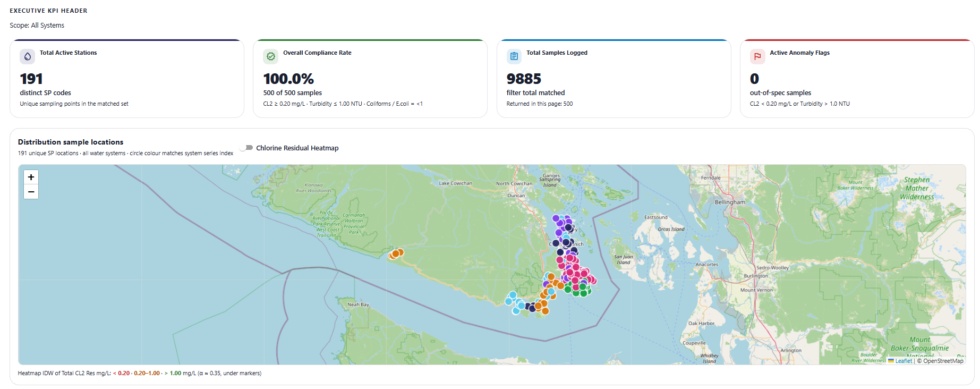Click the Total Samples Logged document icon

(514, 56)
